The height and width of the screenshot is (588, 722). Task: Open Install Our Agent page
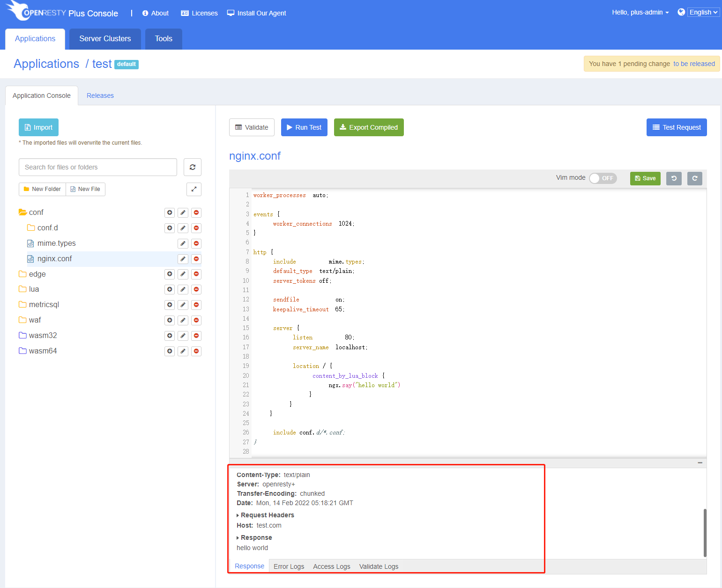click(256, 13)
